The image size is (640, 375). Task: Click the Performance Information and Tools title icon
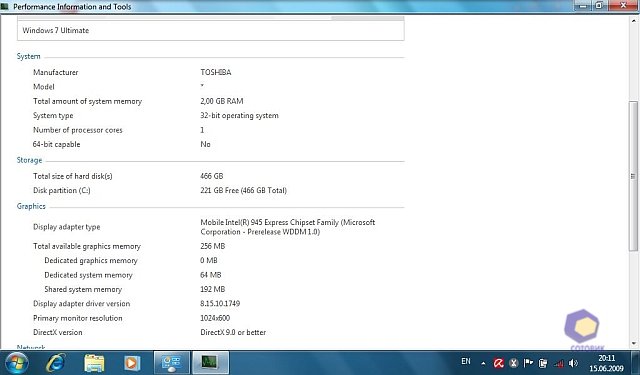pyautogui.click(x=5, y=7)
